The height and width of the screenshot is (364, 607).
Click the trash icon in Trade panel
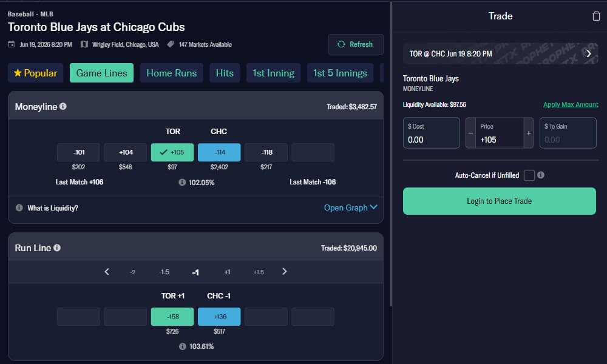click(596, 16)
